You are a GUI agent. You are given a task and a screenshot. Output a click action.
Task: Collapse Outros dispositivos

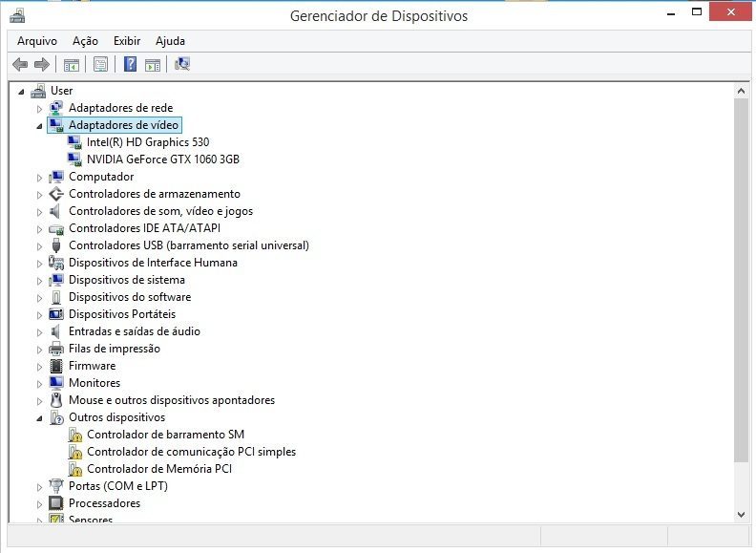coord(39,418)
